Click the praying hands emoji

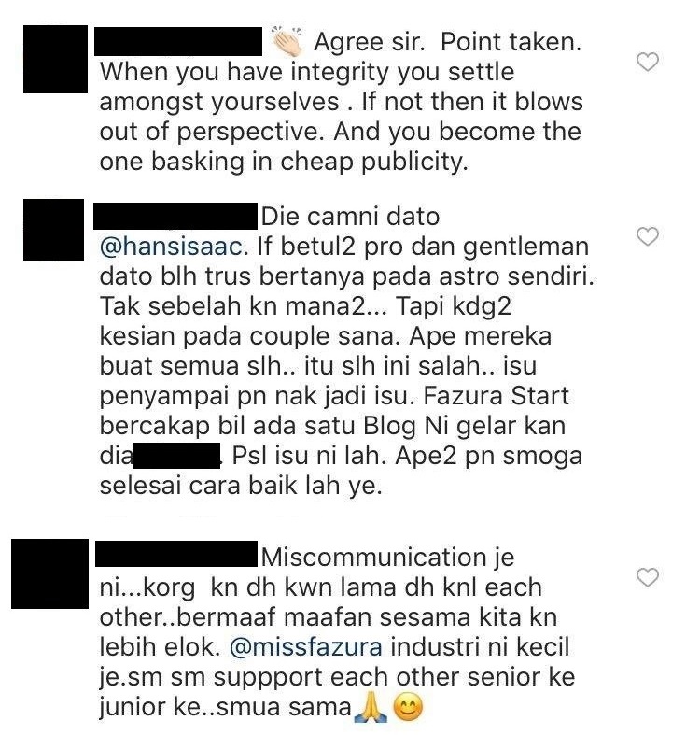click(x=371, y=707)
